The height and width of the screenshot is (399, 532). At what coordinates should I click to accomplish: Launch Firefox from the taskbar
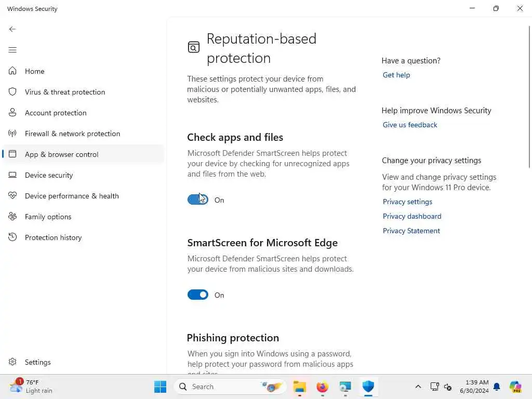tap(322, 387)
